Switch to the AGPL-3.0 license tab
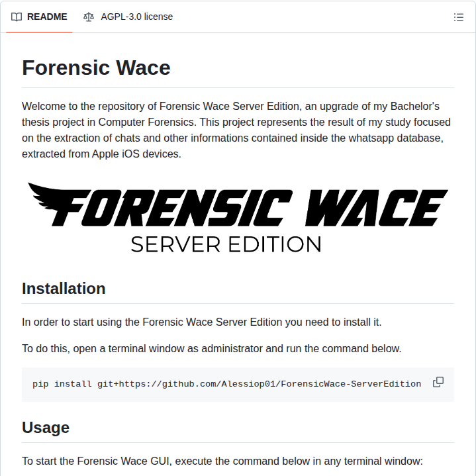Image resolution: width=476 pixels, height=476 pixels. [x=128, y=17]
